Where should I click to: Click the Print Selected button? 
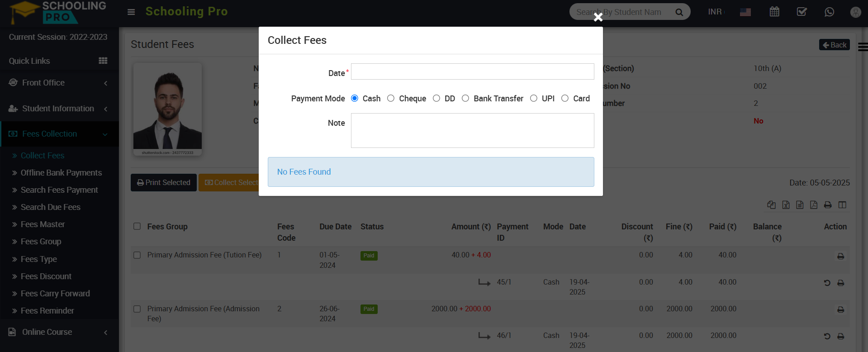(x=164, y=182)
